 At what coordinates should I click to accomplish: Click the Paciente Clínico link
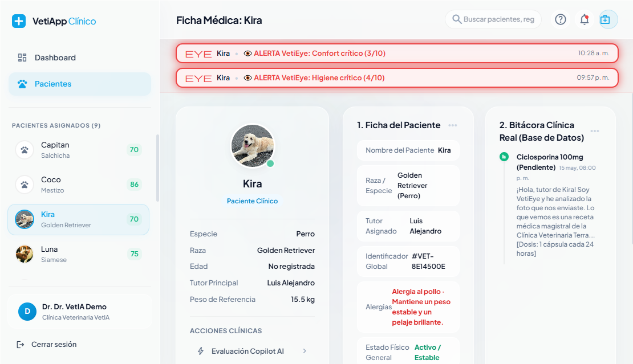pyautogui.click(x=252, y=201)
